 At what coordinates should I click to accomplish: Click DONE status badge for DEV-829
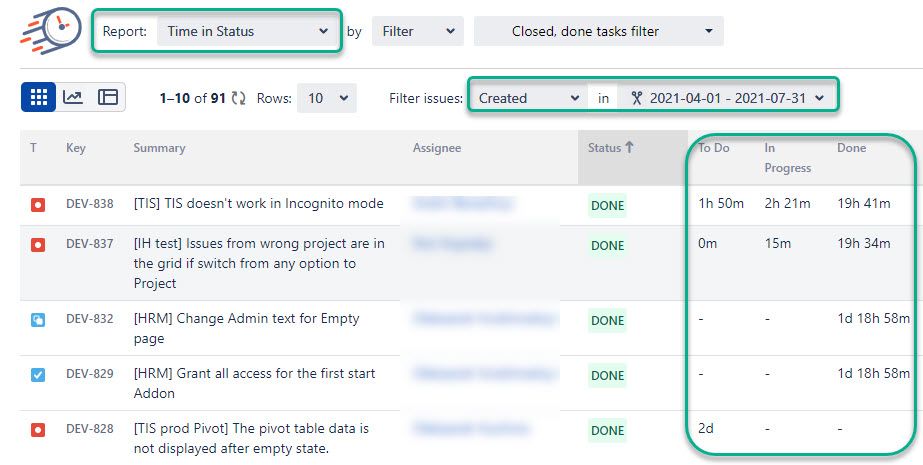(607, 376)
